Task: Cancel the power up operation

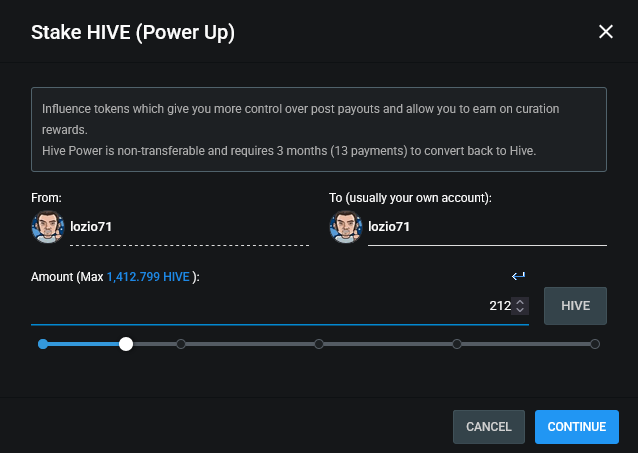Action: [x=489, y=427]
